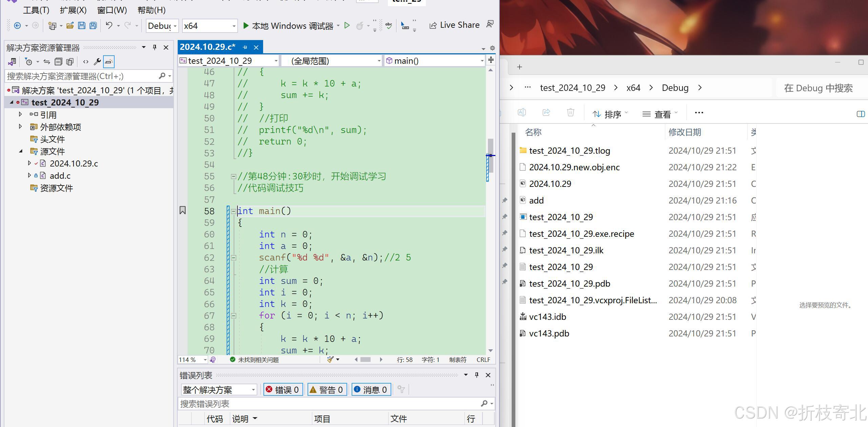Open the main() member dropdown

(x=435, y=61)
